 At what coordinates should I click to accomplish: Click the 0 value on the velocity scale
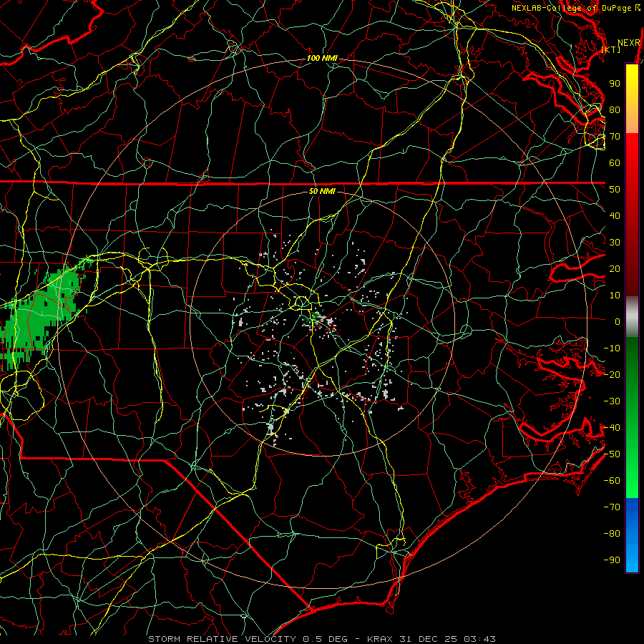coord(618,322)
